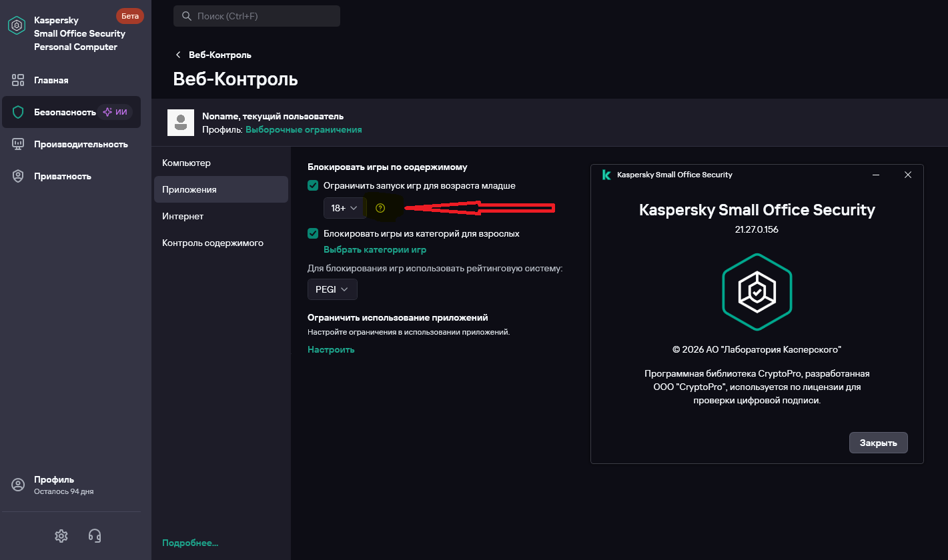Minimize the Kaspersky Small Office Security dialog

click(x=876, y=175)
